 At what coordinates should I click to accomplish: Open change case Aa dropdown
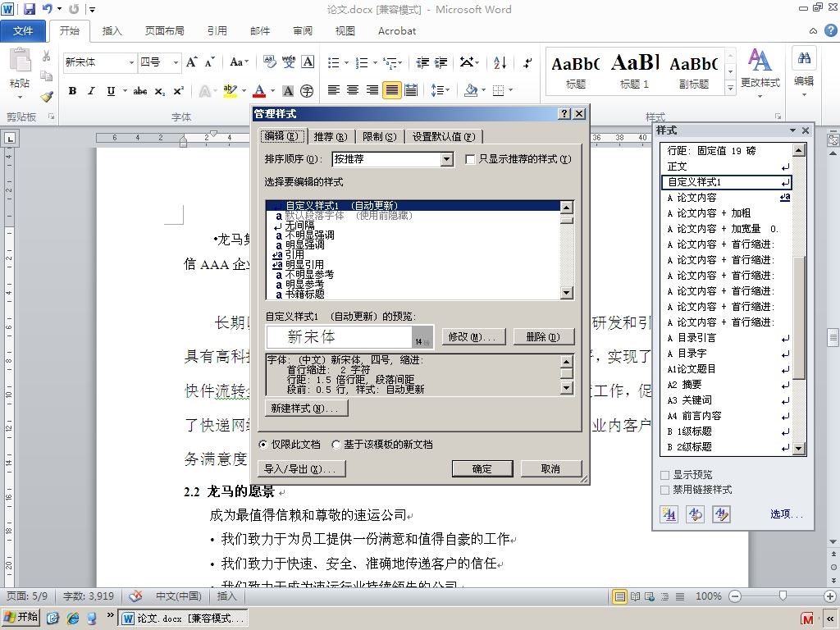239,62
